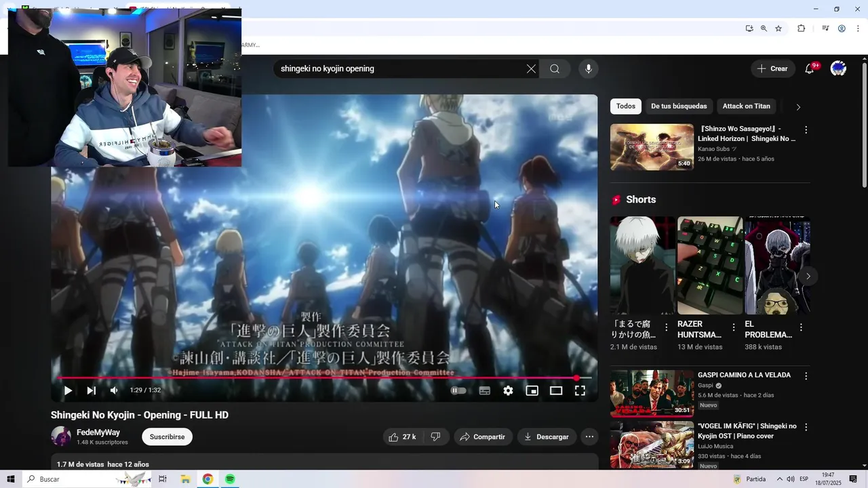The image size is (868, 488).
Task: Open options for the 「まるで腐りかけの魚 short
Action: coord(666,327)
